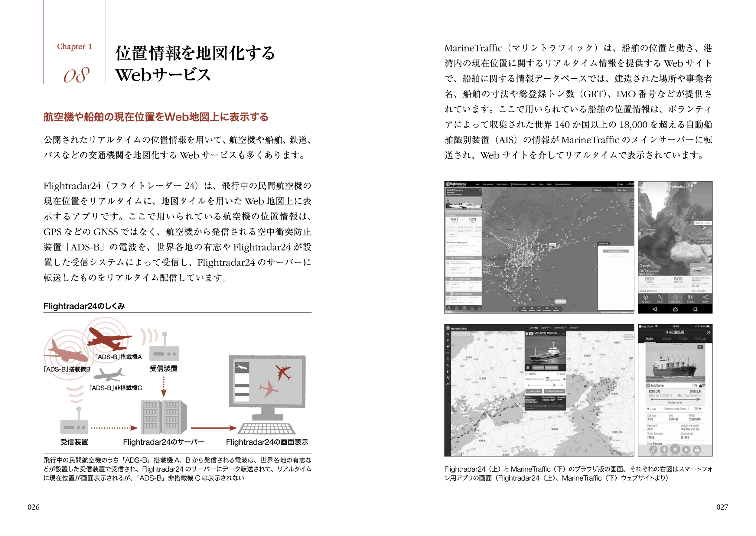Click the '「ADS-B」搭載機B' label
This screenshot has width=756, height=536.
pyautogui.click(x=67, y=369)
